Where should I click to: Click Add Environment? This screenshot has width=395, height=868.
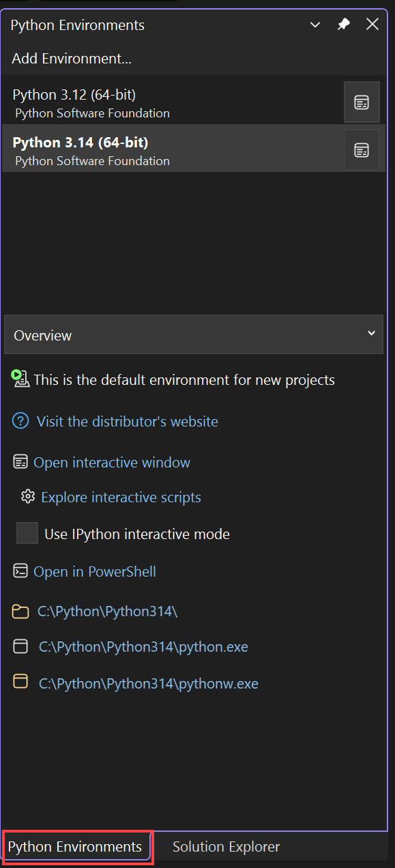pyautogui.click(x=71, y=59)
